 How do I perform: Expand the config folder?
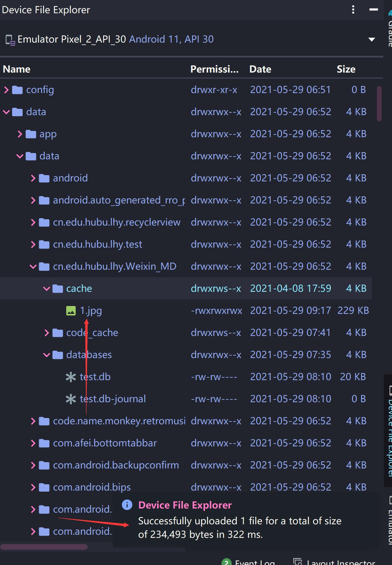[6, 90]
